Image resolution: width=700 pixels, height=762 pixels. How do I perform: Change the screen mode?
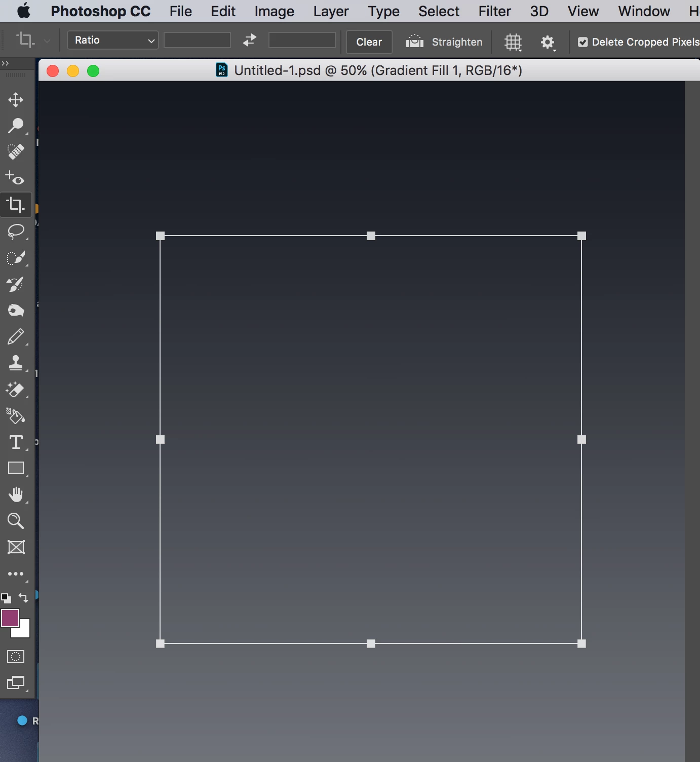(16, 683)
